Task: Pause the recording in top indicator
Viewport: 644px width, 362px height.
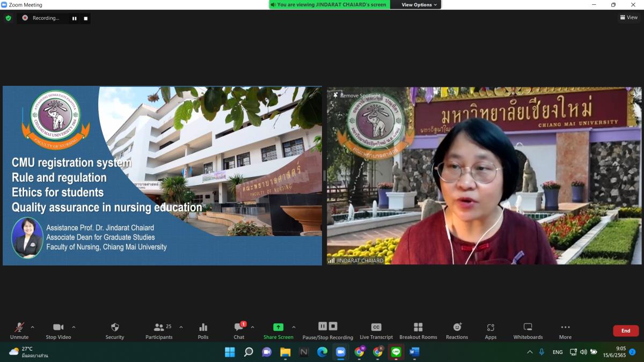Action: click(x=75, y=18)
